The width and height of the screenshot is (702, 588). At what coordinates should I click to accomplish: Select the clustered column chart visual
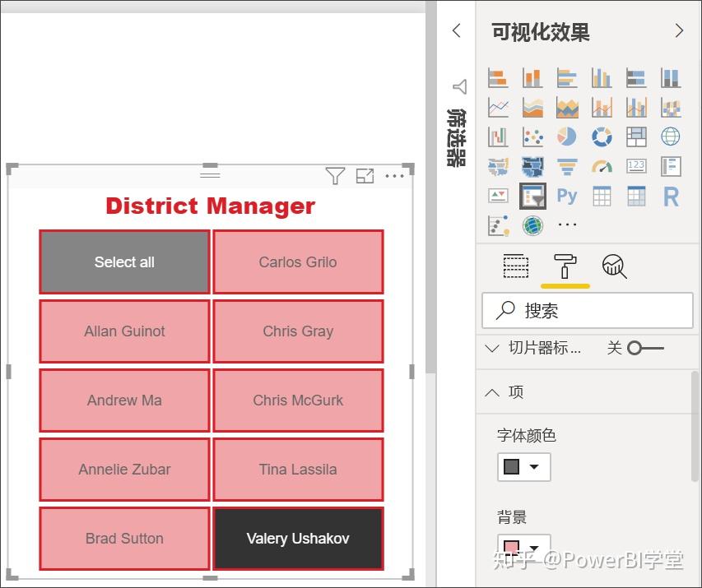click(602, 78)
